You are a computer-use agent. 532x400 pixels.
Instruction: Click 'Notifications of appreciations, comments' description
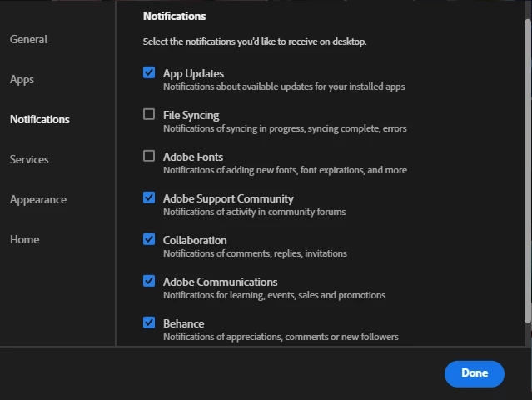click(281, 337)
